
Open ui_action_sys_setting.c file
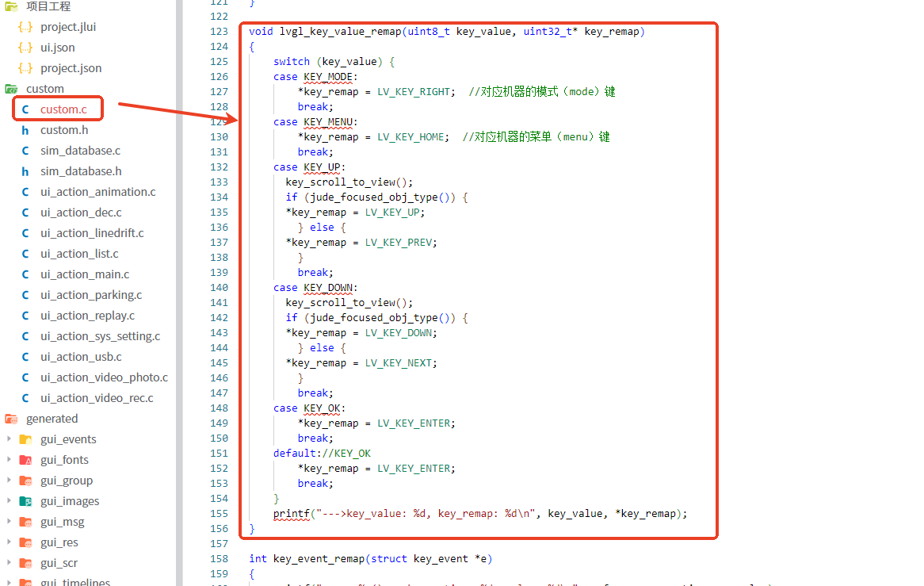point(100,336)
